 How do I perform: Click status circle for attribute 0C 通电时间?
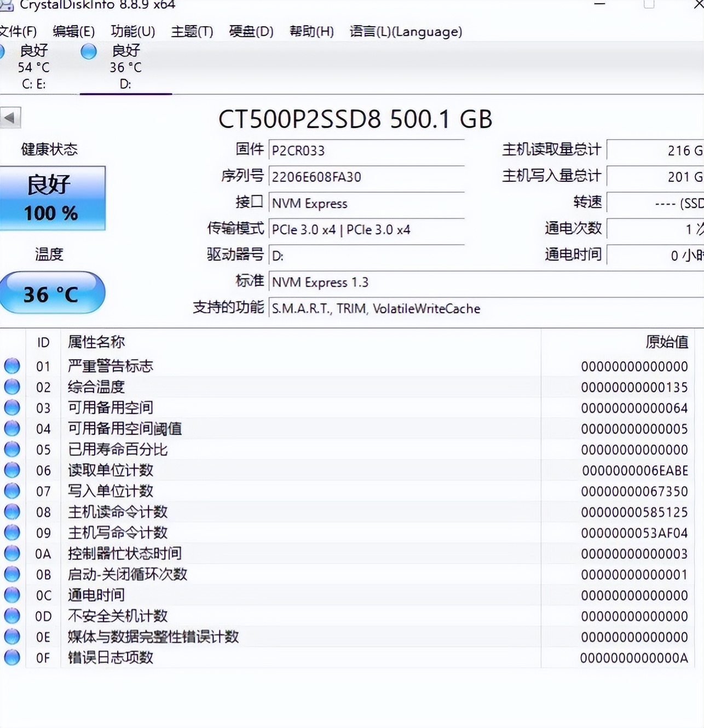12,594
